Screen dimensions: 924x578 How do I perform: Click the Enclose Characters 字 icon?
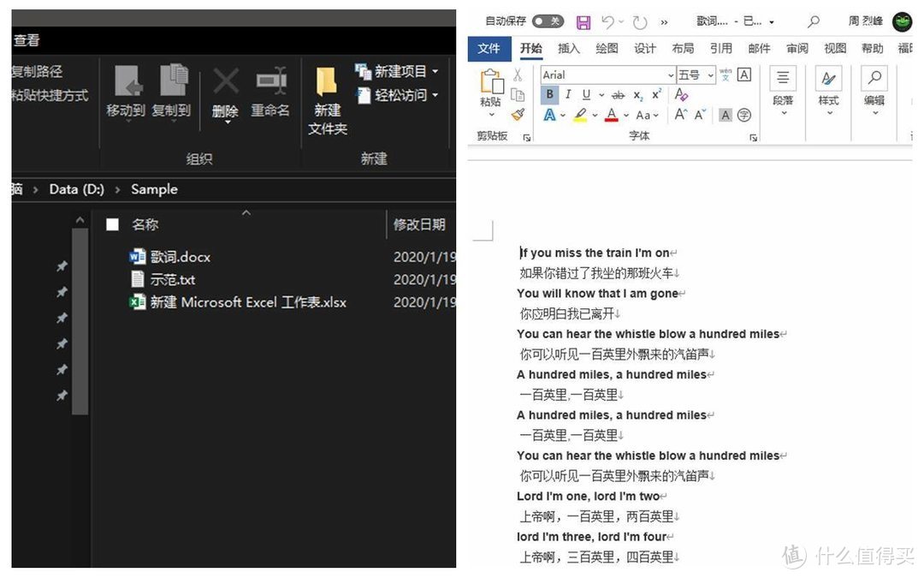click(x=744, y=115)
